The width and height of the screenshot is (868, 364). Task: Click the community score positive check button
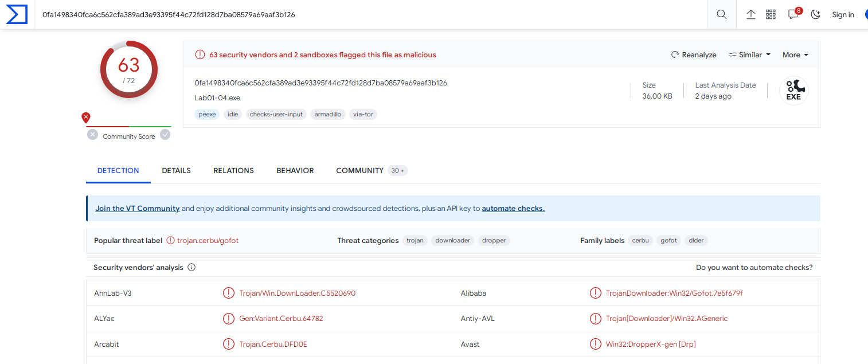pos(165,135)
